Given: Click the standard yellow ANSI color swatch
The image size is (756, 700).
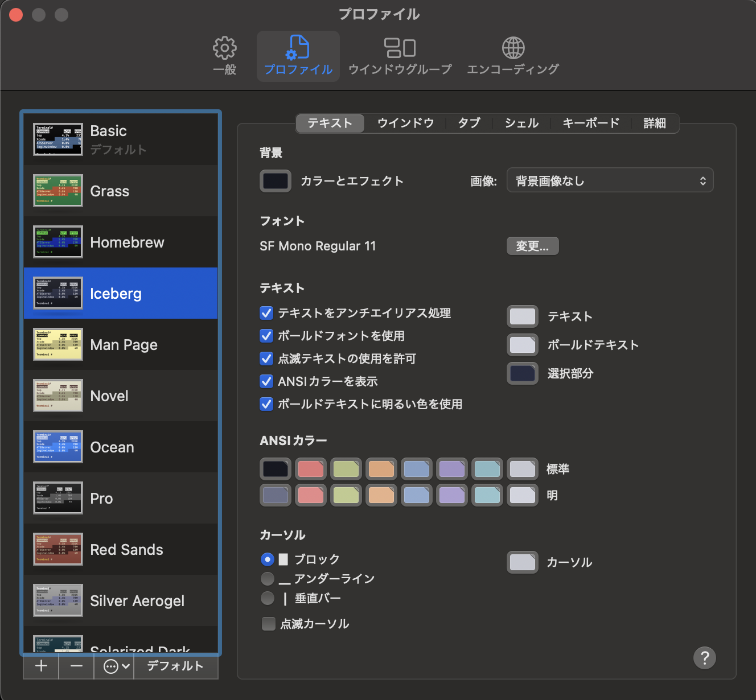Looking at the screenshot, I should (x=381, y=469).
